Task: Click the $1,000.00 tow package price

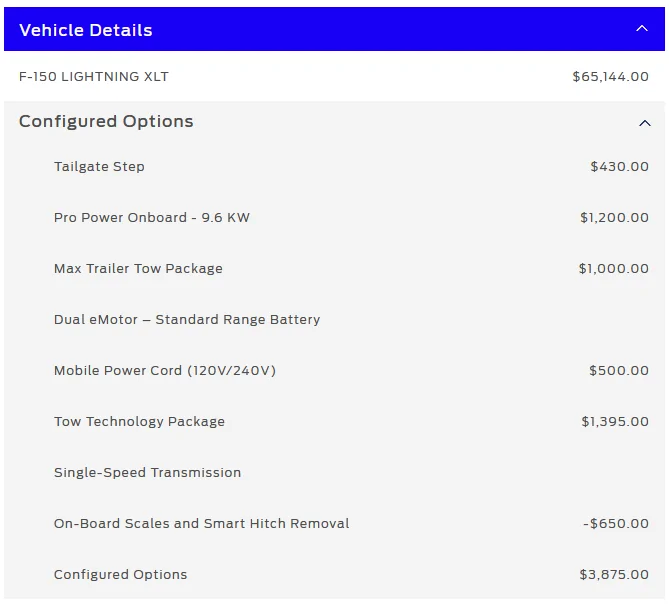Action: click(613, 269)
